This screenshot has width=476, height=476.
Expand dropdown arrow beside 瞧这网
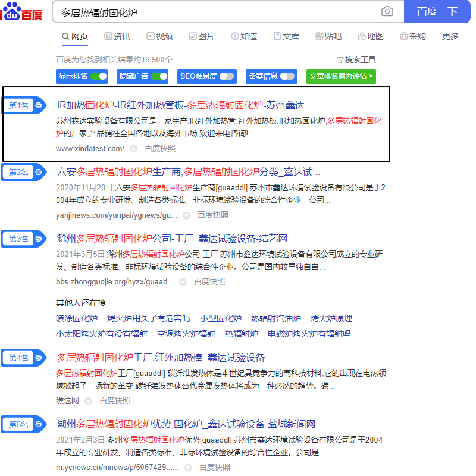tap(88, 401)
